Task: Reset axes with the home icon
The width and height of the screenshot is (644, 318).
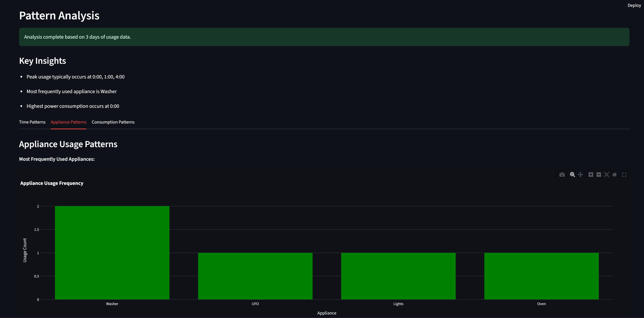Action: 614,175
